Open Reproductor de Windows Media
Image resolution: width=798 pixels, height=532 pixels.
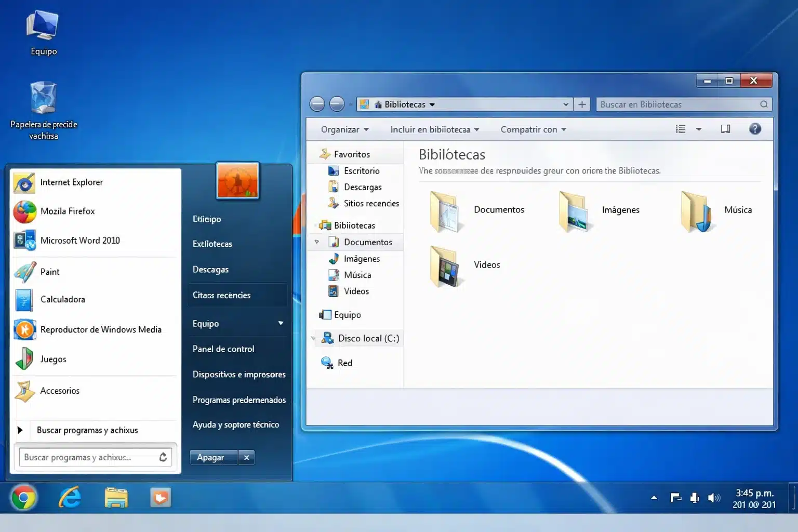(101, 329)
